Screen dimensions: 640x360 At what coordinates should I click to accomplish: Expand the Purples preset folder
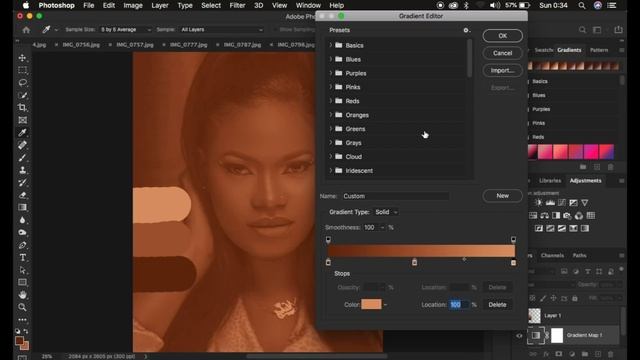331,73
